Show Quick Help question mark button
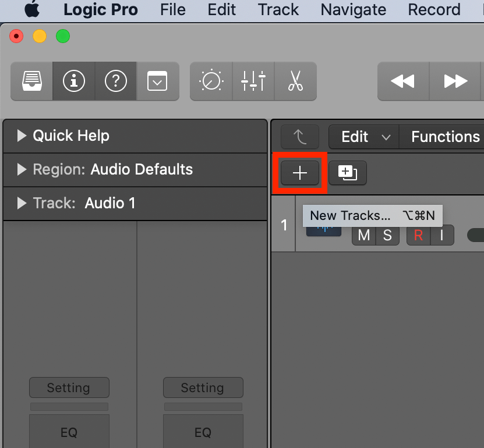The height and width of the screenshot is (448, 484). (116, 81)
